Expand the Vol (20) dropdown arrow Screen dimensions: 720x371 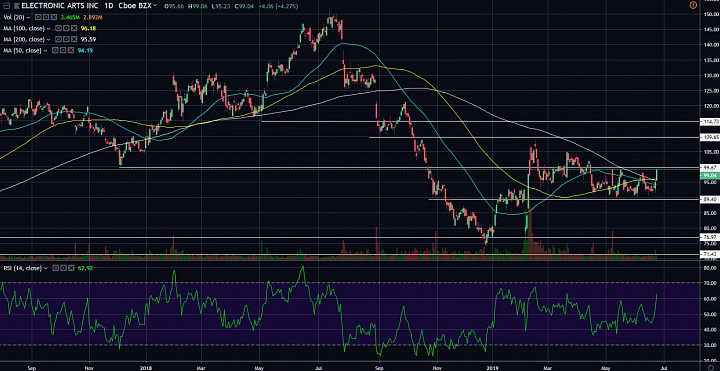pos(28,17)
